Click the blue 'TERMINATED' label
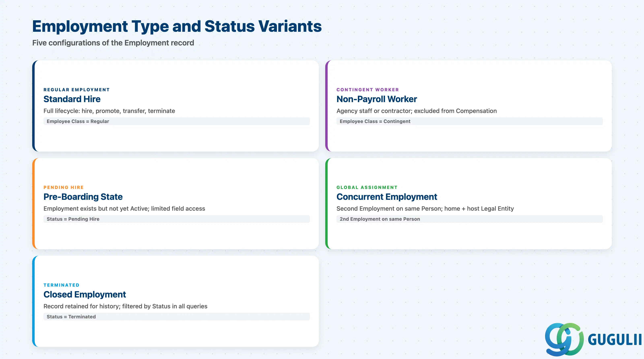Image resolution: width=644 pixels, height=359 pixels. [x=61, y=285]
